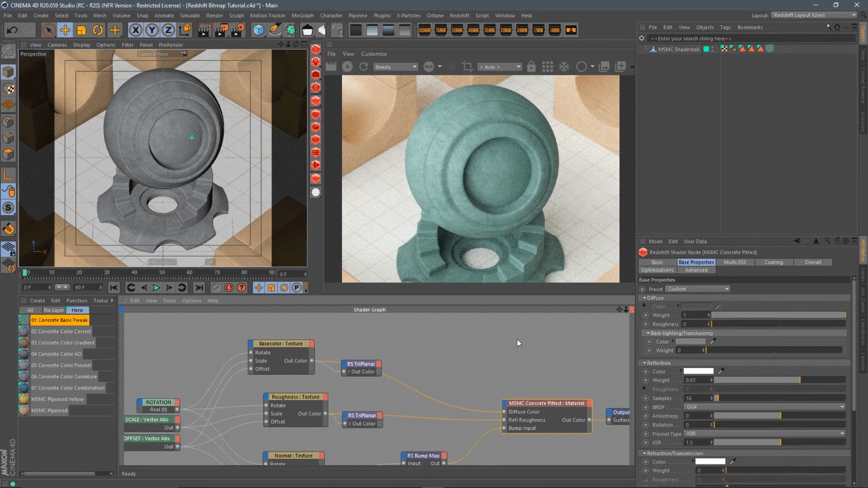Click the Basecolor : Texture node header
The image size is (868, 488).
281,344
